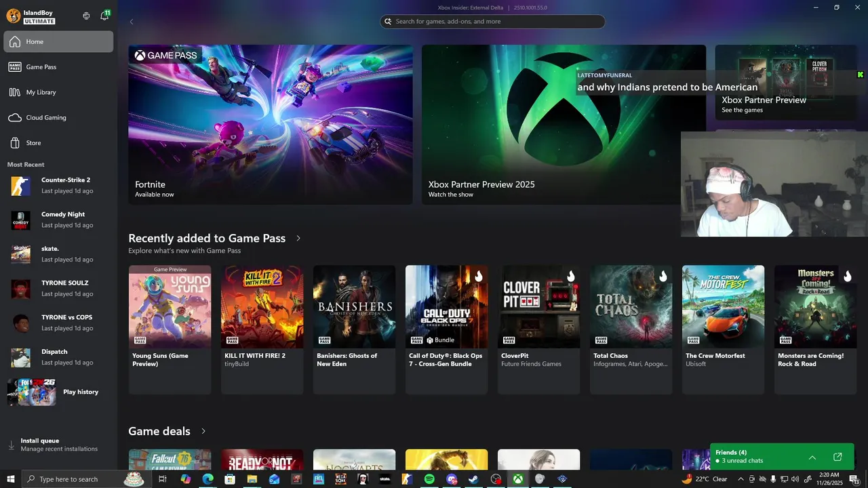Expand the Friends chat panel chevron
Viewport: 868px width, 488px height.
coord(812,457)
